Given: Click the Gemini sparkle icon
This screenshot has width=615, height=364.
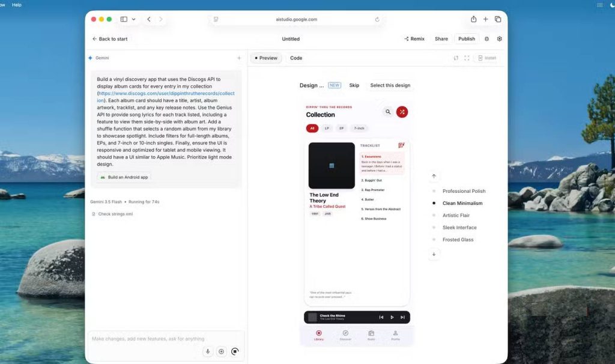Looking at the screenshot, I should 90,58.
